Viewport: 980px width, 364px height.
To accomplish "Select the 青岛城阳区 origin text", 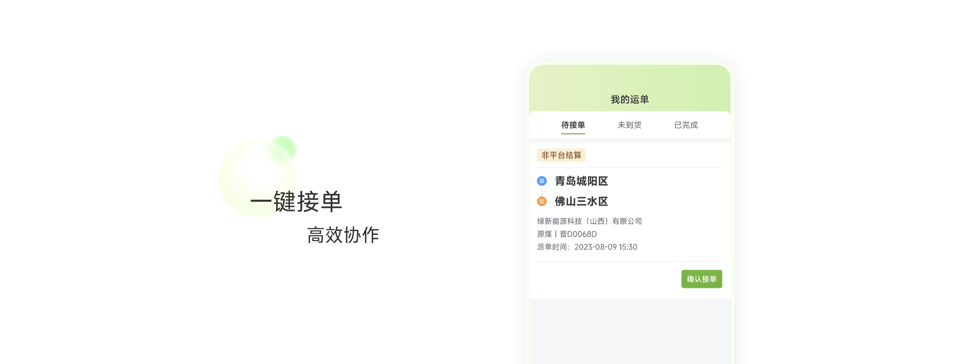I will tap(581, 181).
